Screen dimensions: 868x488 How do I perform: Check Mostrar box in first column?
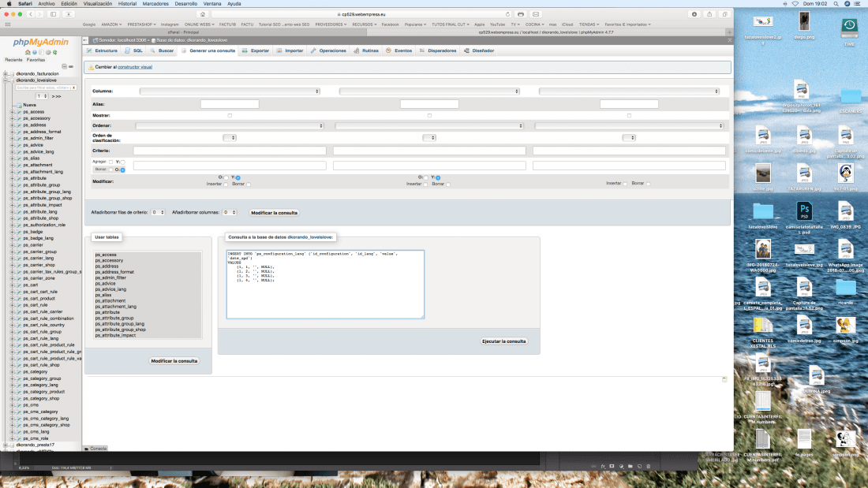(x=230, y=116)
